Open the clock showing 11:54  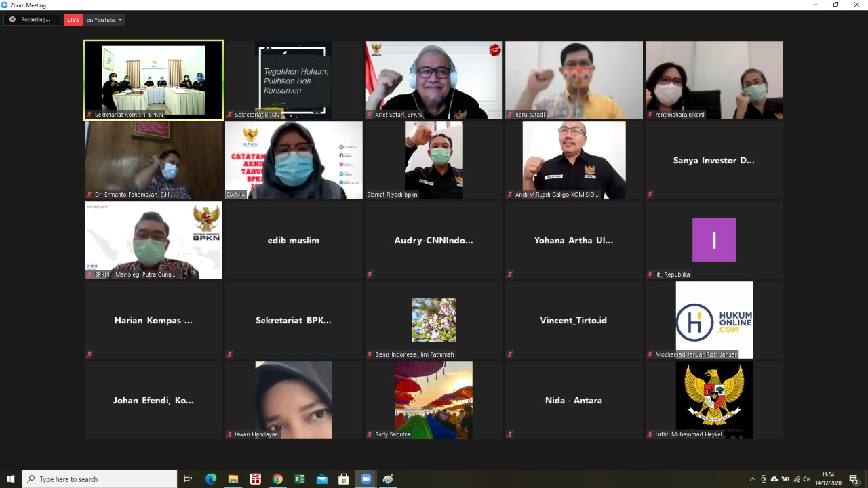828,479
